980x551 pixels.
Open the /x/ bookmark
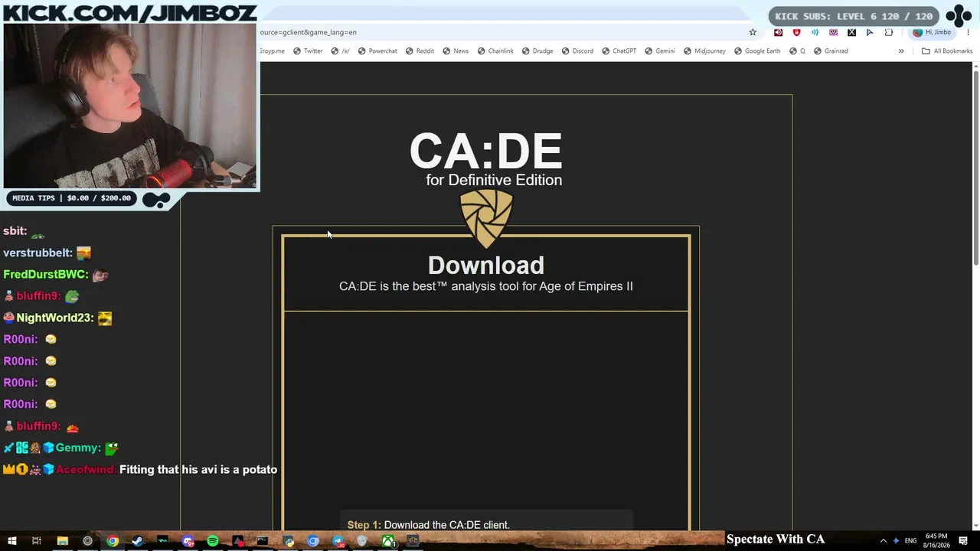[341, 51]
